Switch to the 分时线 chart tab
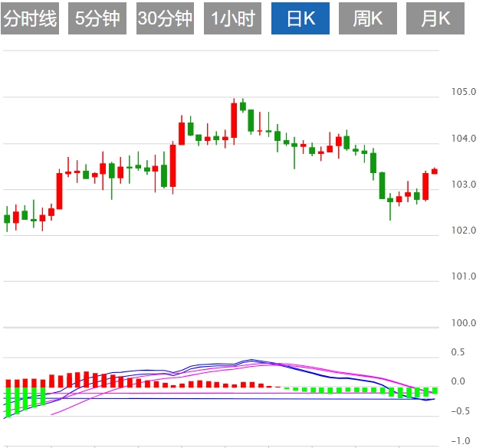 (30, 18)
